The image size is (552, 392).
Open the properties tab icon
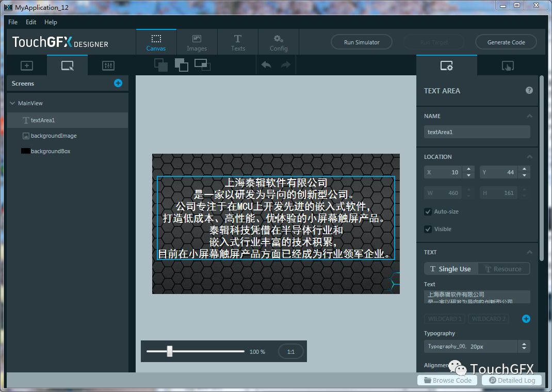(x=446, y=66)
